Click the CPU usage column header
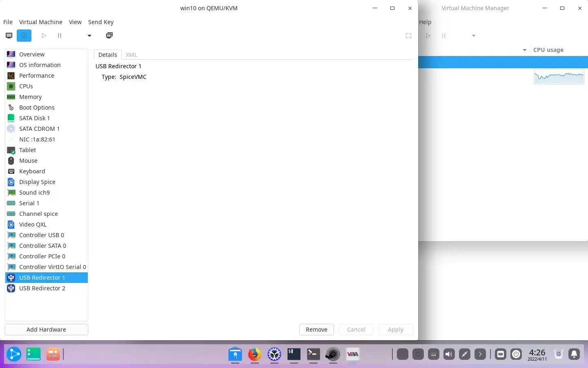Viewport: 588px width, 368px height. 548,50
